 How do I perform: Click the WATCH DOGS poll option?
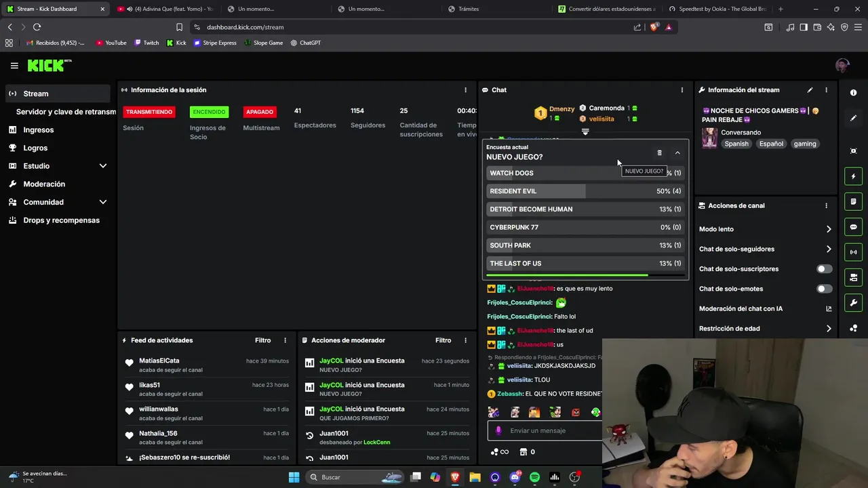click(585, 173)
